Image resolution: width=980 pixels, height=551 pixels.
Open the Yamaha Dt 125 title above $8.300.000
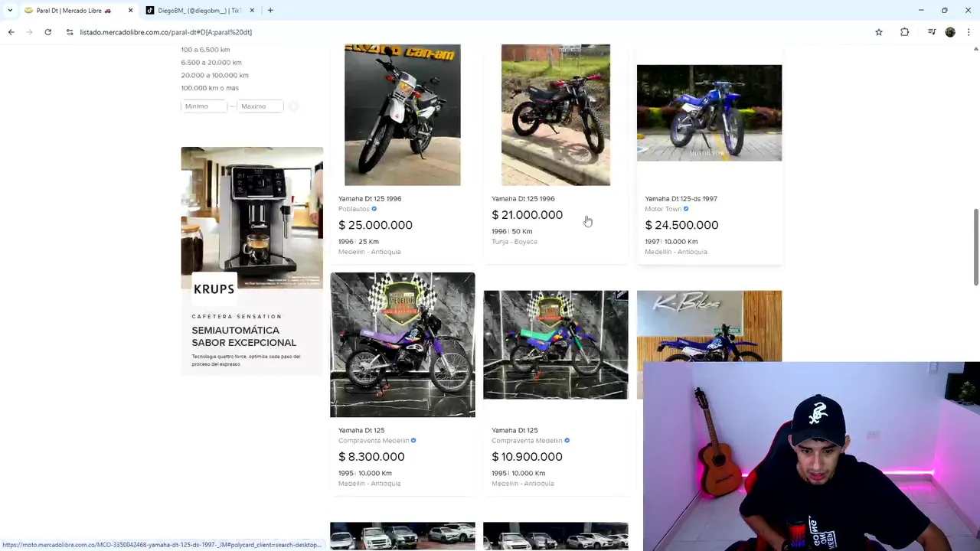(361, 430)
